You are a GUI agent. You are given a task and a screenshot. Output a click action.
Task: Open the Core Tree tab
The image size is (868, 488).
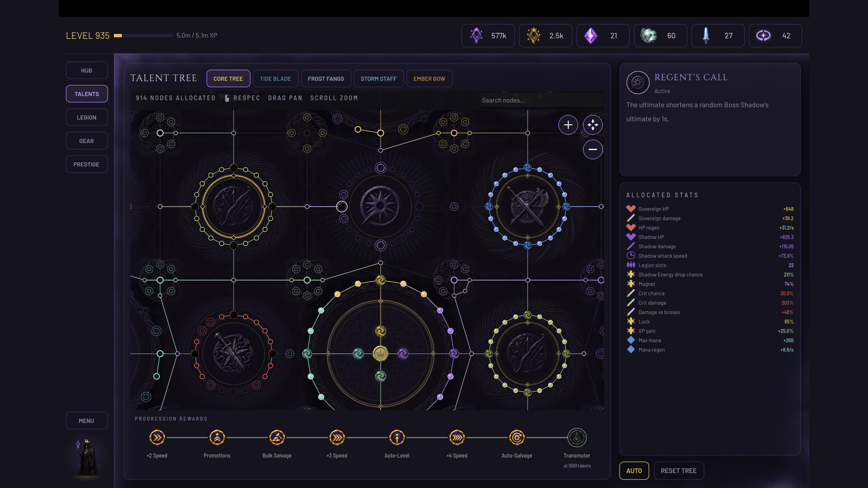coord(228,79)
